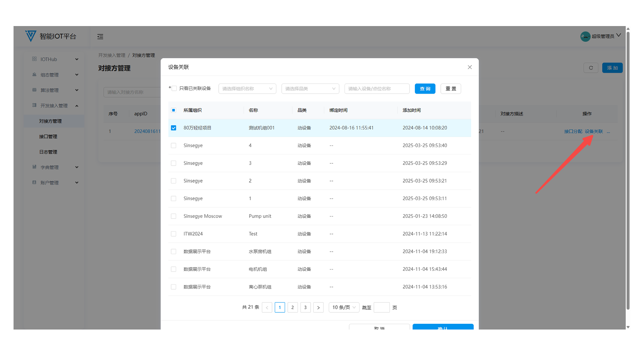Image resolution: width=644 pixels, height=362 pixels.
Task: Click the 字典管理 sidebar icon
Action: [34, 167]
